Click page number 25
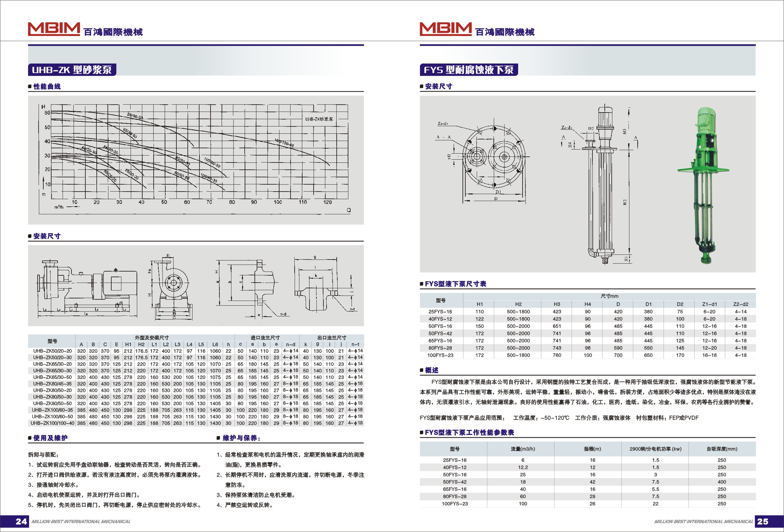This screenshot has width=784, height=532. click(x=763, y=522)
